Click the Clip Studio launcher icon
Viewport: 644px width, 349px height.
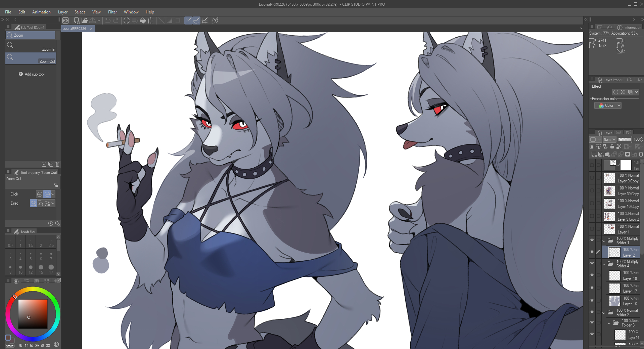click(66, 20)
